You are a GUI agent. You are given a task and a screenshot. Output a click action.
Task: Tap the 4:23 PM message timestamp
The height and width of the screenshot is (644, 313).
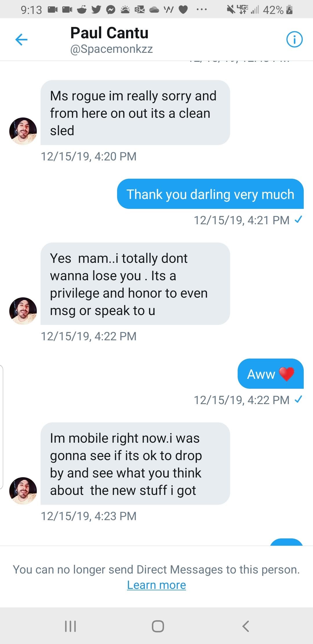[x=89, y=516]
